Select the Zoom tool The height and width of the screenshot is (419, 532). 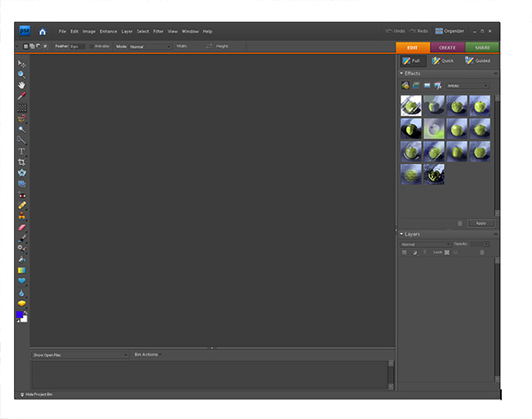tap(21, 74)
